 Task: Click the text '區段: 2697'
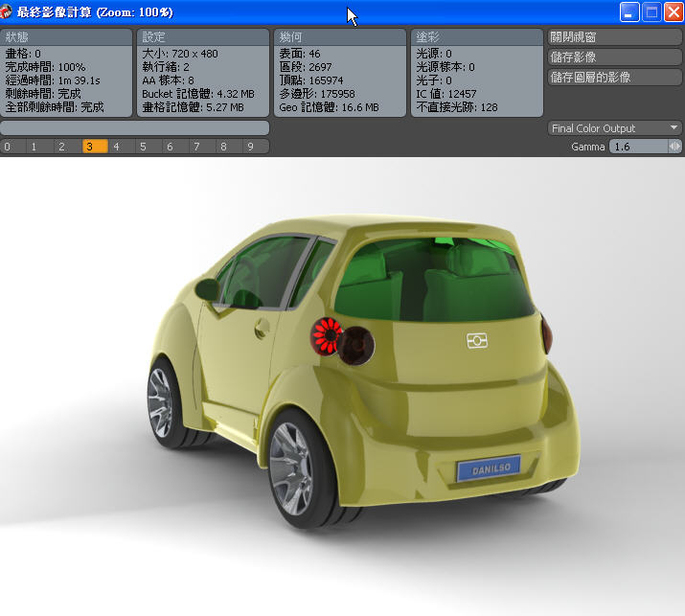tap(306, 67)
